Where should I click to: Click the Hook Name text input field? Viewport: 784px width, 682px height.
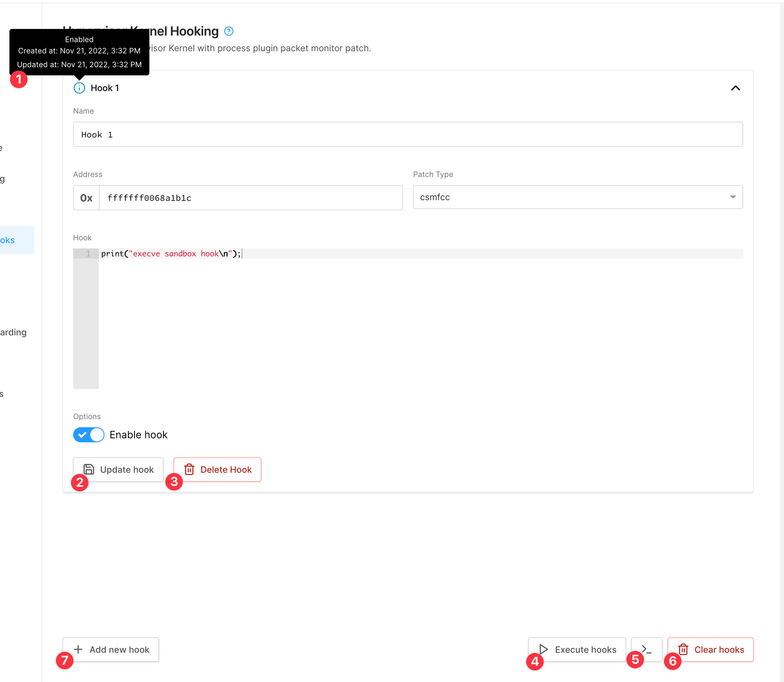408,134
